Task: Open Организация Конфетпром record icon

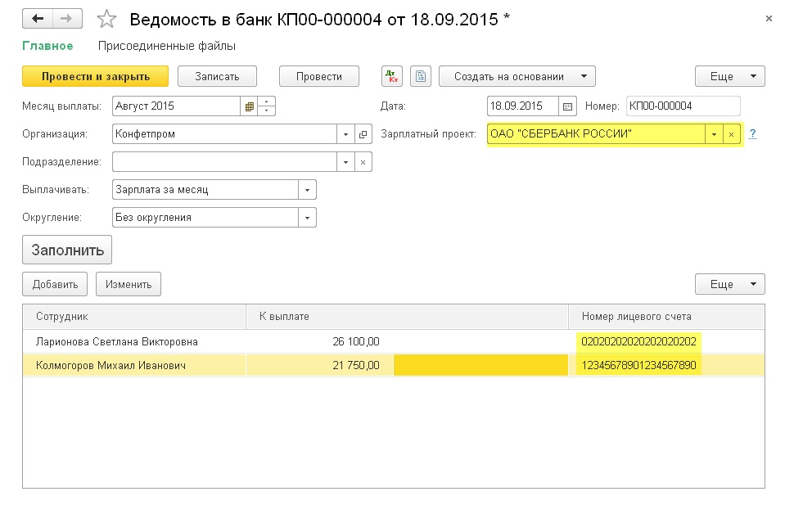Action: pyautogui.click(x=363, y=134)
